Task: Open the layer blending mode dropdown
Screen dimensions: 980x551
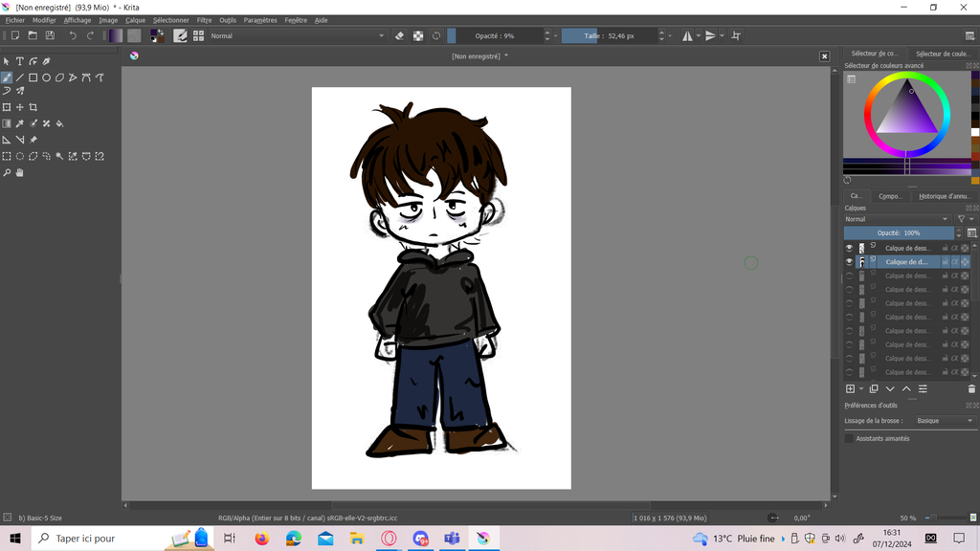Action: 897,219
